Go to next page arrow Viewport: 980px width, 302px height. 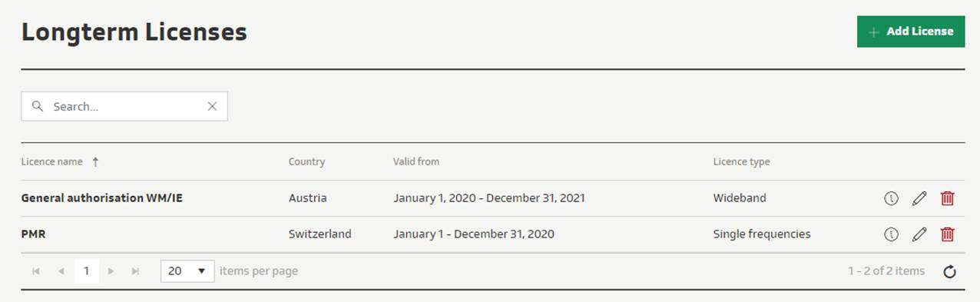point(111,271)
